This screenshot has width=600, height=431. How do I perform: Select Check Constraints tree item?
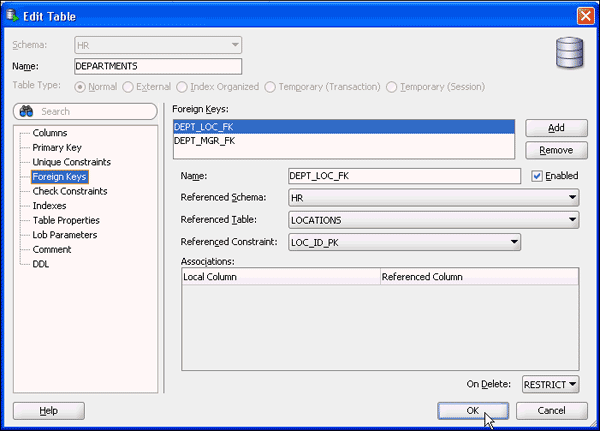(x=70, y=191)
